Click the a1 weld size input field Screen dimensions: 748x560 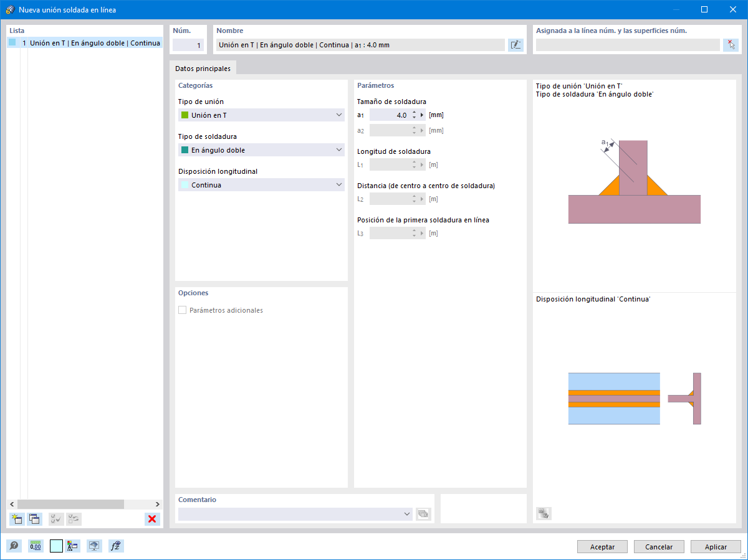tap(390, 115)
